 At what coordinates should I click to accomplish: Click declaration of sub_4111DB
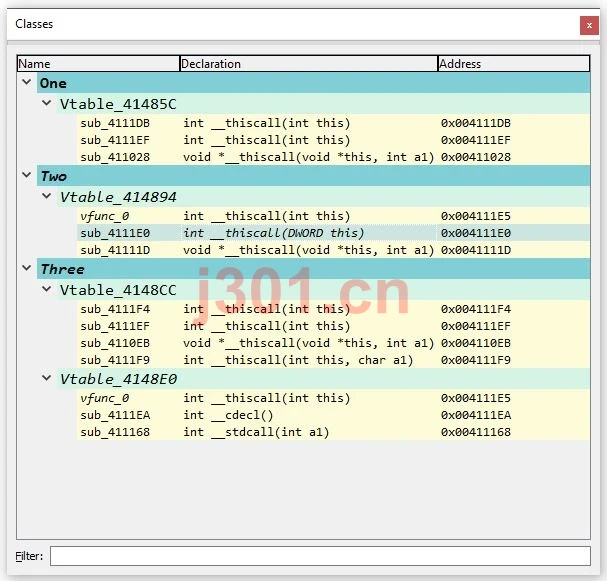tap(267, 123)
